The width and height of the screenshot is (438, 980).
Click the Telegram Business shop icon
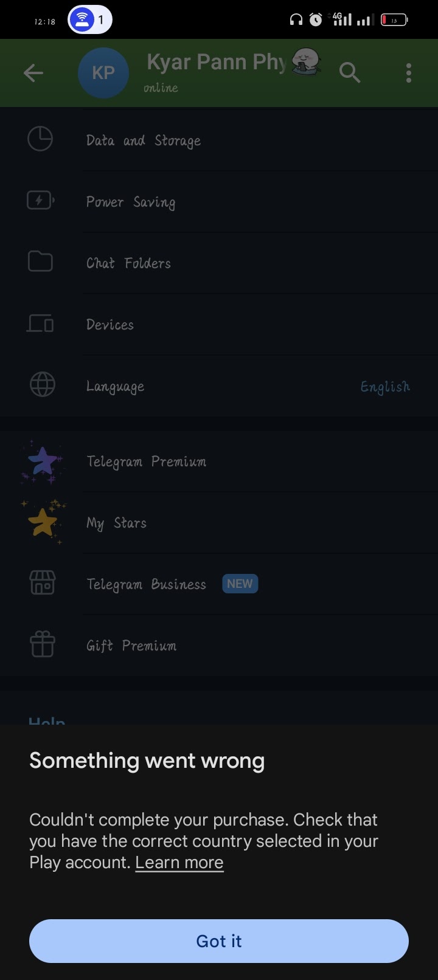(42, 583)
